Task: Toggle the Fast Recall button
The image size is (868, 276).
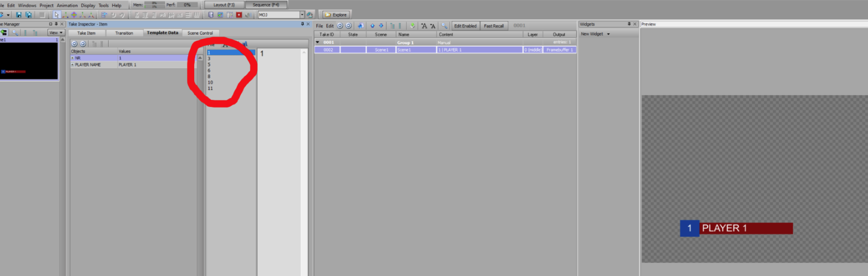Action: click(494, 25)
